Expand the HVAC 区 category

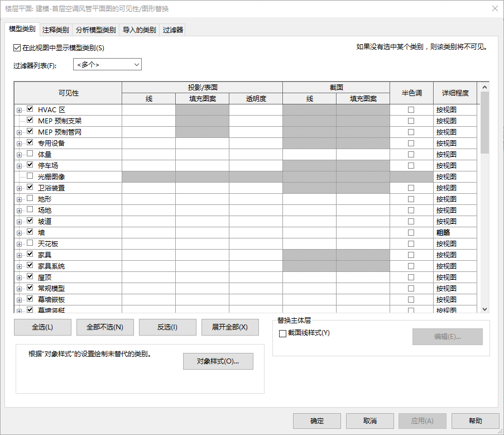pyautogui.click(x=20, y=110)
